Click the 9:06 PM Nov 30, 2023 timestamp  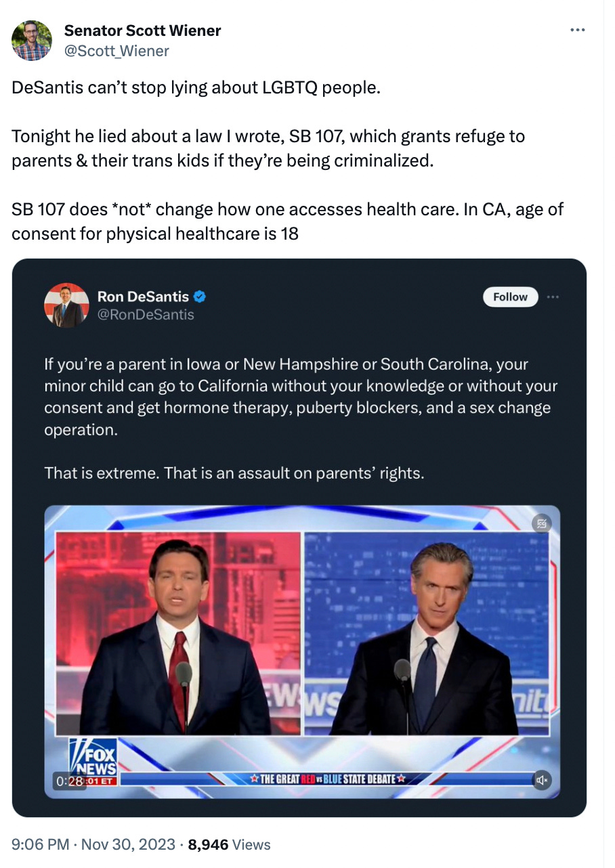[x=94, y=844]
